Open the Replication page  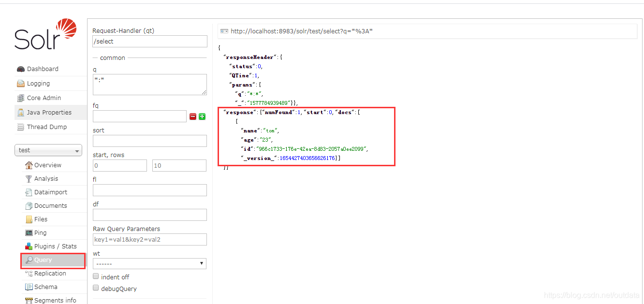coord(50,274)
